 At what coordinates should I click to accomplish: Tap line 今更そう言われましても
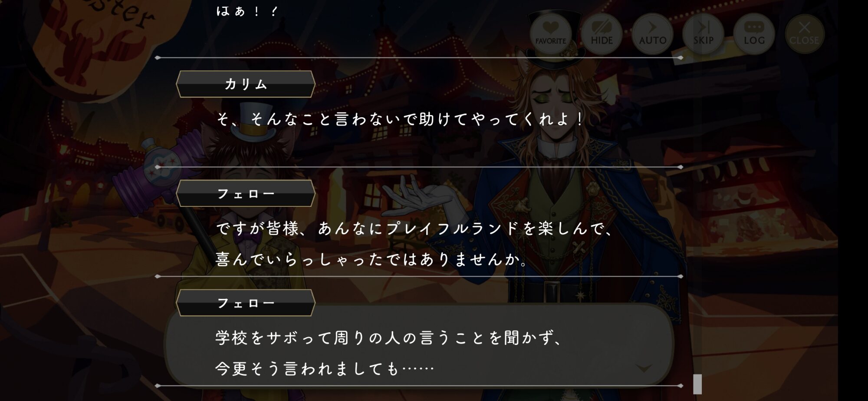[x=325, y=369]
